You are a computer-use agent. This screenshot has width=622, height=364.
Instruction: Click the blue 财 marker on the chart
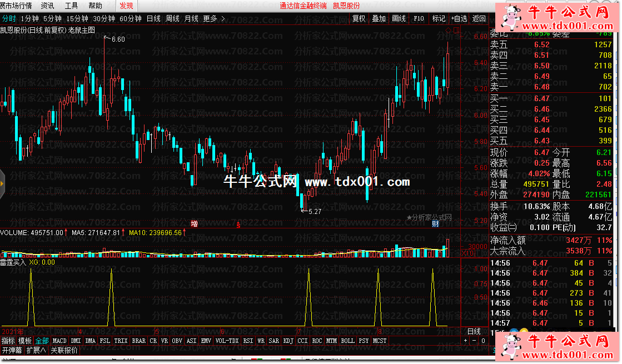435,223
